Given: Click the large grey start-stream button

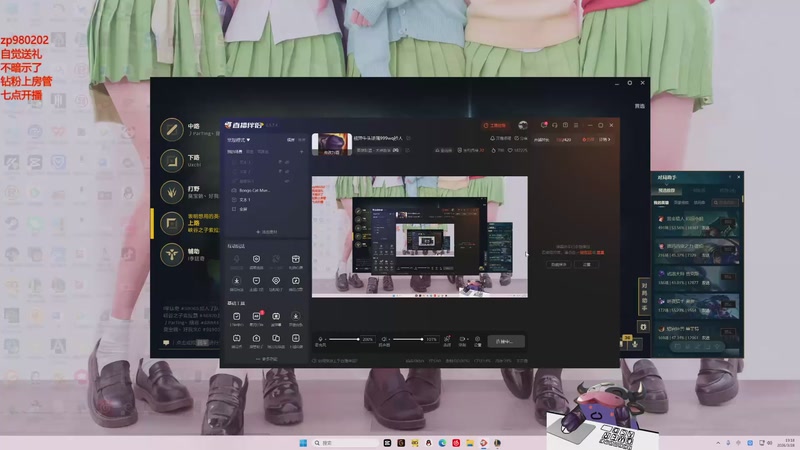Looking at the screenshot, I should pyautogui.click(x=506, y=341).
